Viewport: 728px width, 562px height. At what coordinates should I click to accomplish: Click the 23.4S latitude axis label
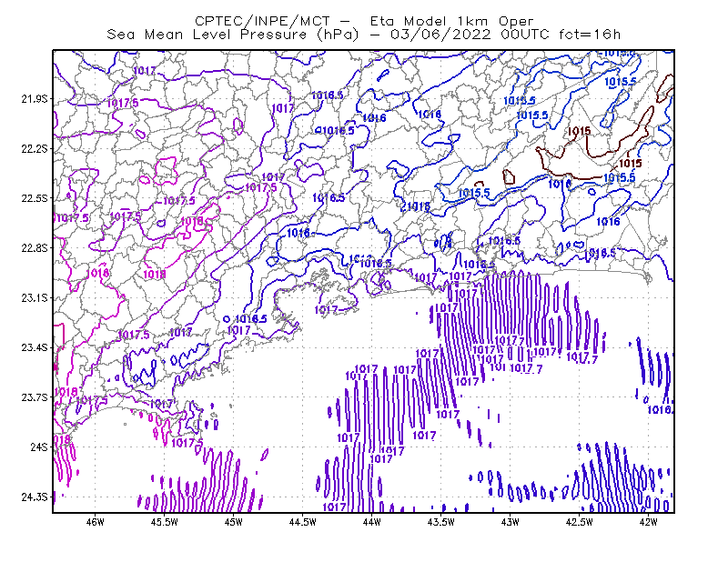pyautogui.click(x=35, y=347)
